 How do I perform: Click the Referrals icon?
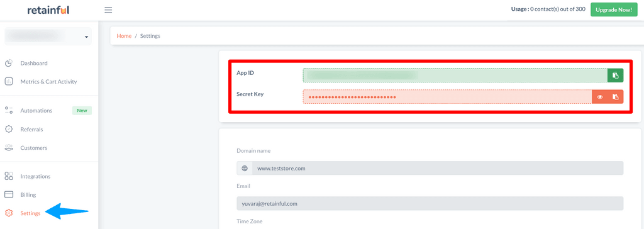(9, 129)
